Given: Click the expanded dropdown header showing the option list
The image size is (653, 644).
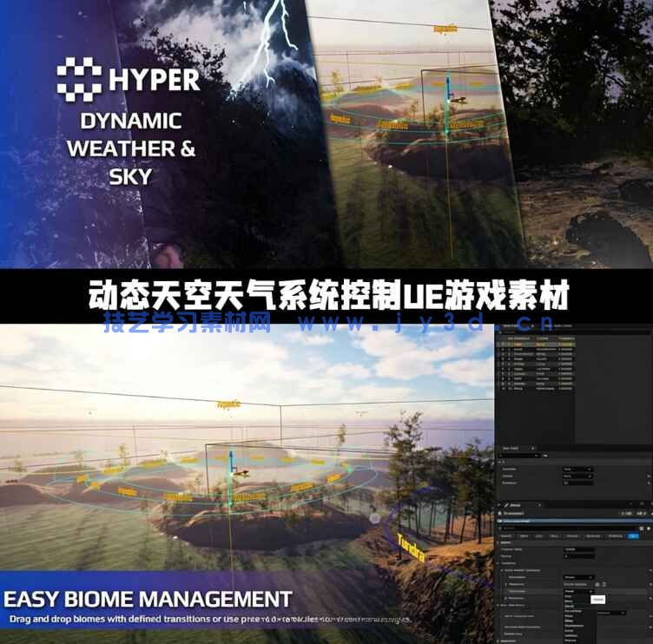Looking at the screenshot, I should [579, 591].
